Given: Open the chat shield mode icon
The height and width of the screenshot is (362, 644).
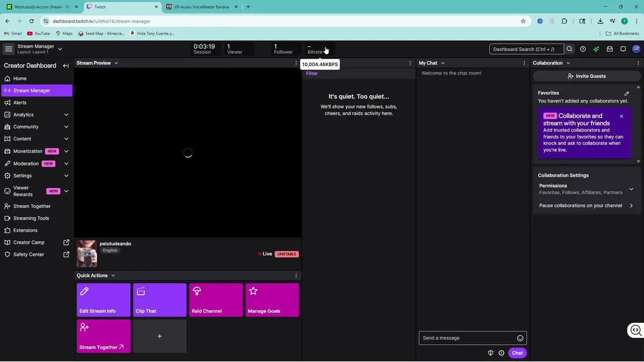Looking at the screenshot, I should pos(491,353).
